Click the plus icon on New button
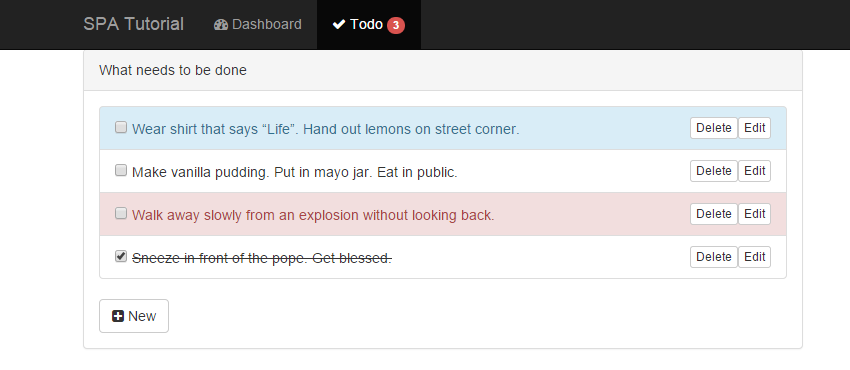 click(x=118, y=316)
